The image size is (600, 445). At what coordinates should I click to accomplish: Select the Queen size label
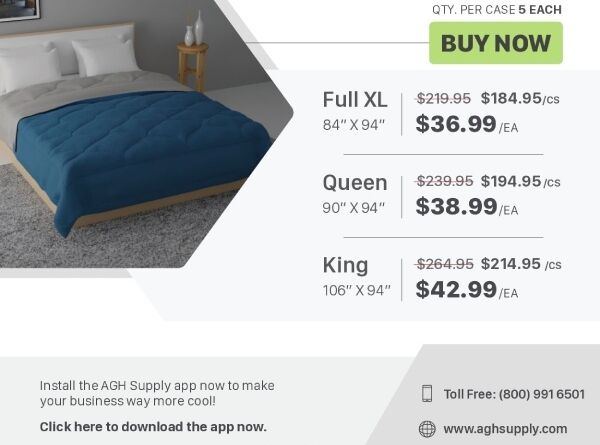(x=355, y=183)
